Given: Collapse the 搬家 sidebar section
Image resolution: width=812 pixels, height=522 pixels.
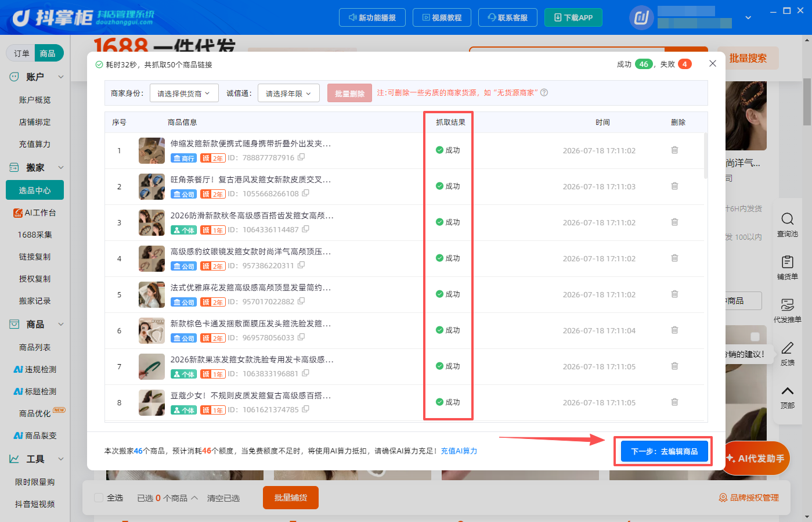Looking at the screenshot, I should 61,167.
